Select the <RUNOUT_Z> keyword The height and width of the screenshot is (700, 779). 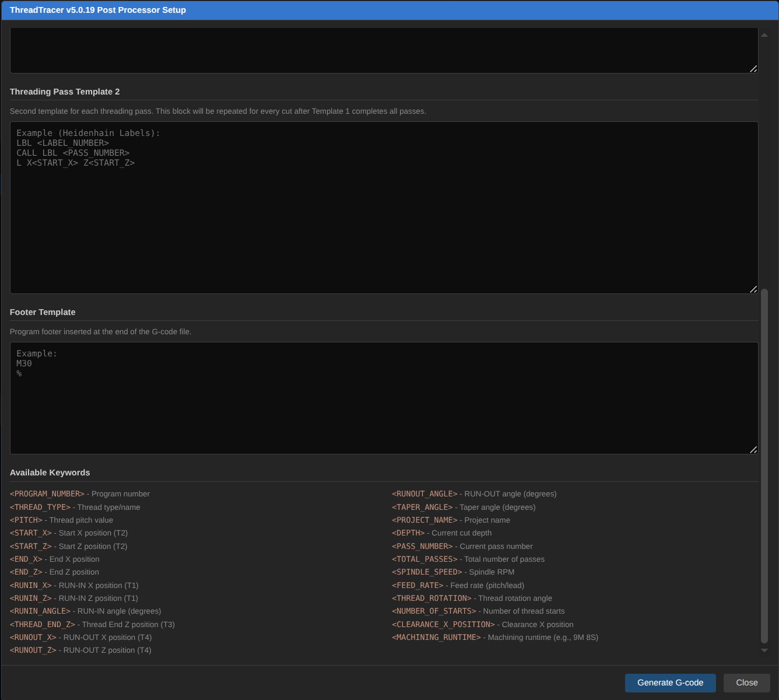click(x=33, y=650)
